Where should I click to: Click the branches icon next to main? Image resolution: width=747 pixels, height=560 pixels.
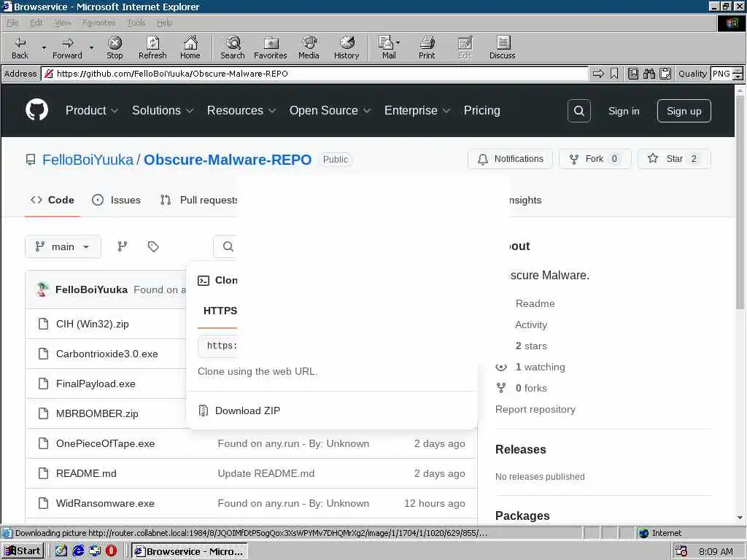pyautogui.click(x=123, y=246)
